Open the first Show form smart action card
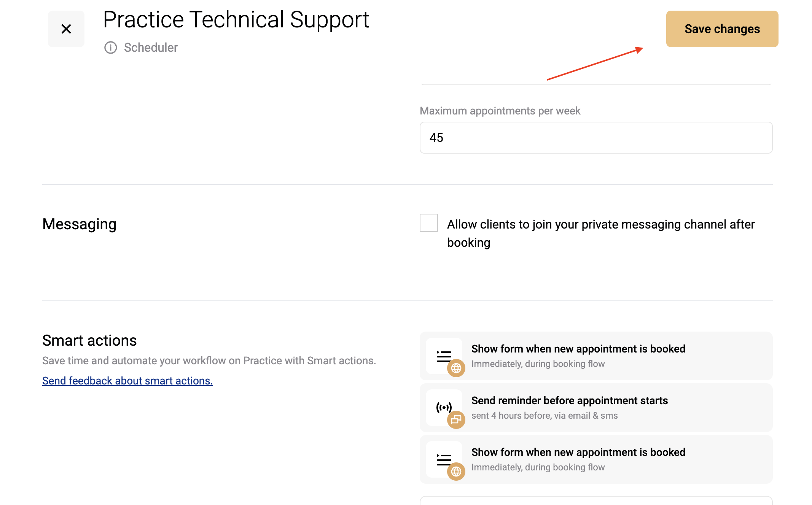The image size is (812, 505). (596, 356)
